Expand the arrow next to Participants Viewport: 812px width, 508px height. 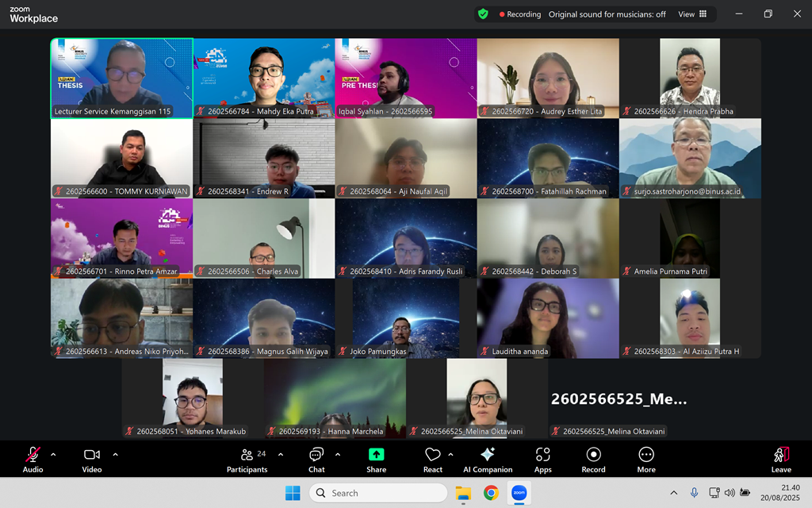281,455
